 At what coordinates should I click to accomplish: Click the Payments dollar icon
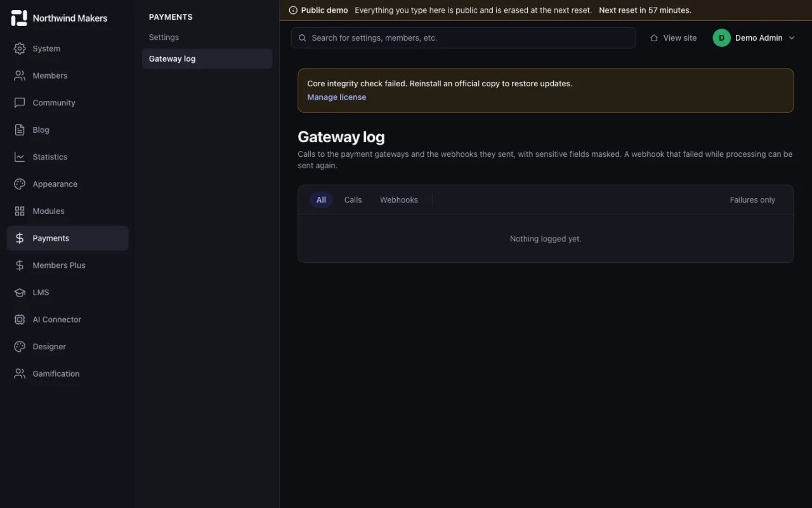20,238
